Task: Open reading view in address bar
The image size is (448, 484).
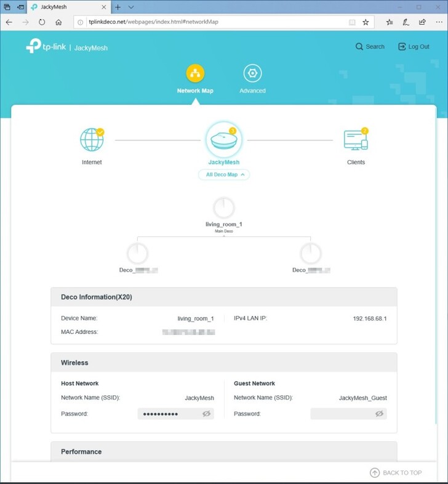Action: coord(352,22)
